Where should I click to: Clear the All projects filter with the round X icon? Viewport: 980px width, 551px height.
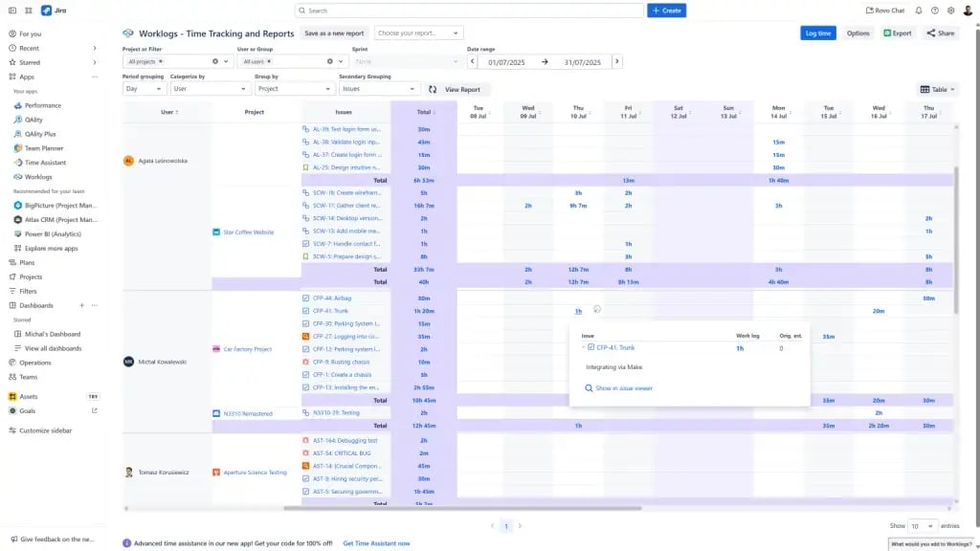click(x=215, y=61)
